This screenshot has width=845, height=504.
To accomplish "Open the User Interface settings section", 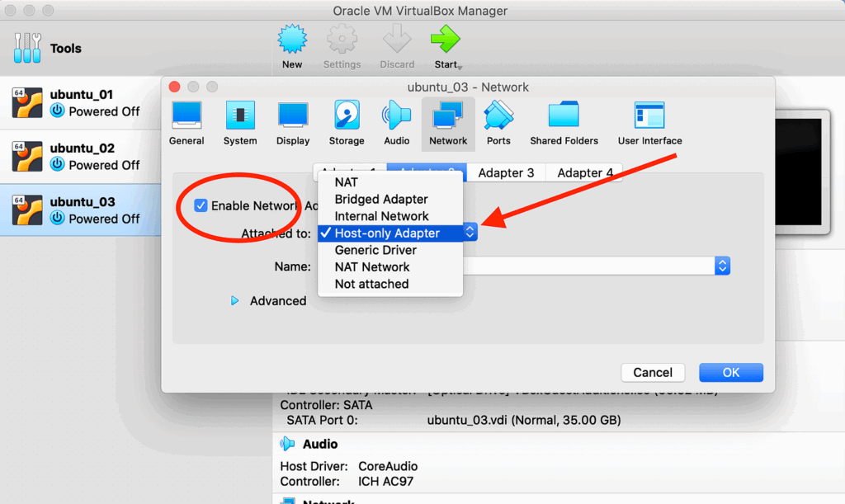I will [649, 123].
